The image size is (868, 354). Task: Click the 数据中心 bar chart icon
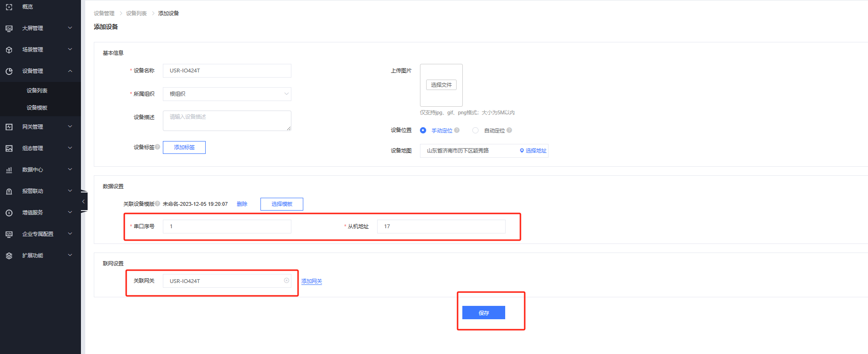pyautogui.click(x=9, y=170)
